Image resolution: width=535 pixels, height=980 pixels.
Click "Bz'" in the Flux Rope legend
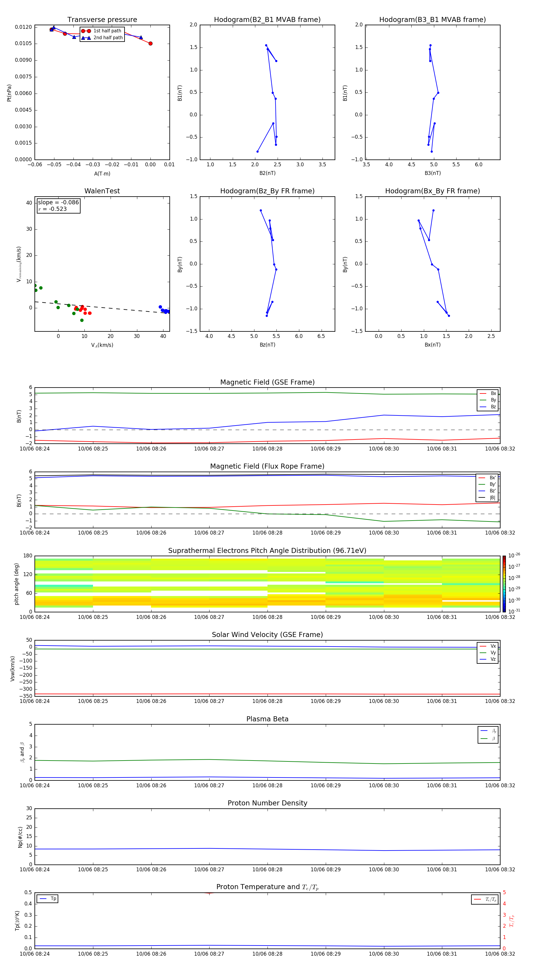point(487,491)
